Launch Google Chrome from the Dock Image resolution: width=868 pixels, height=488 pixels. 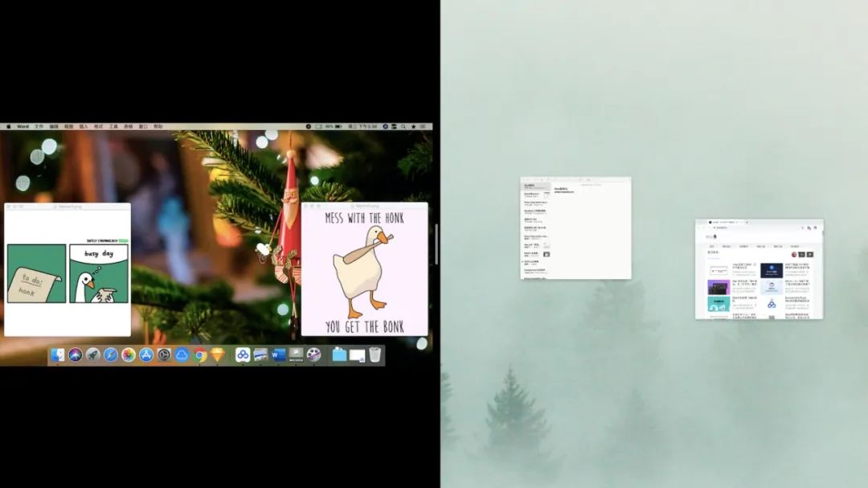pos(200,355)
